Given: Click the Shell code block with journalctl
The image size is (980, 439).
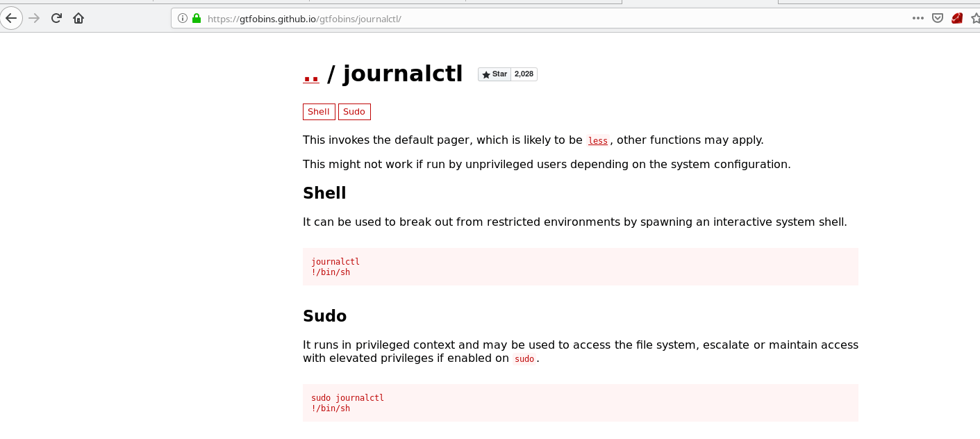Looking at the screenshot, I should [580, 267].
